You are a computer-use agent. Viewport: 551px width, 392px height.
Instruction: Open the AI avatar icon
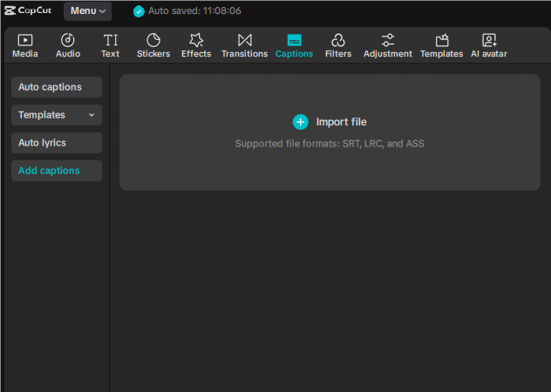tap(489, 40)
